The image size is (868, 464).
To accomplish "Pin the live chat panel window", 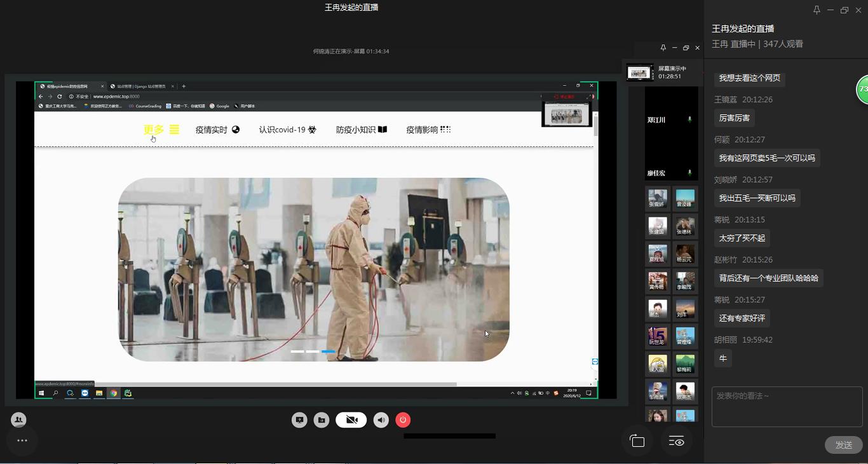I will click(817, 10).
